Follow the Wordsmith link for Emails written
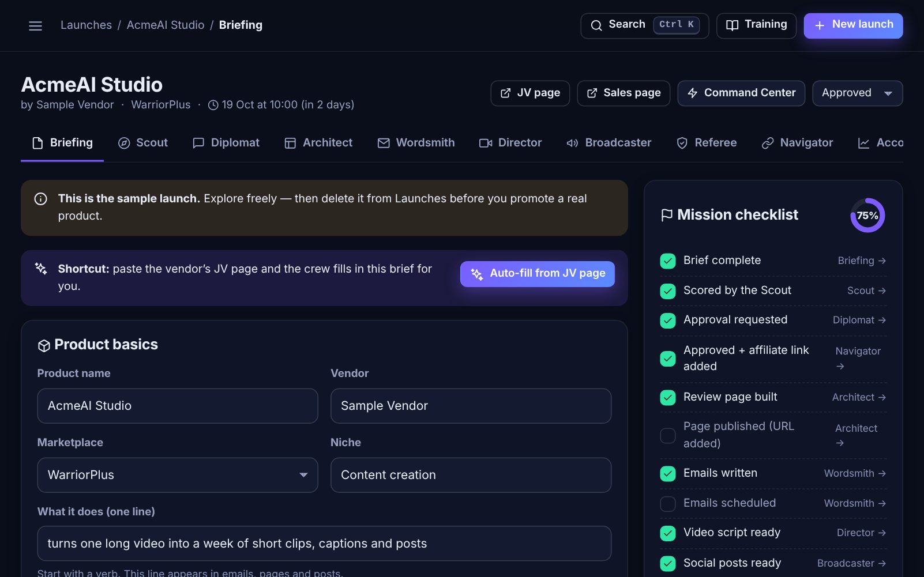Image resolution: width=924 pixels, height=577 pixels. [x=855, y=474]
